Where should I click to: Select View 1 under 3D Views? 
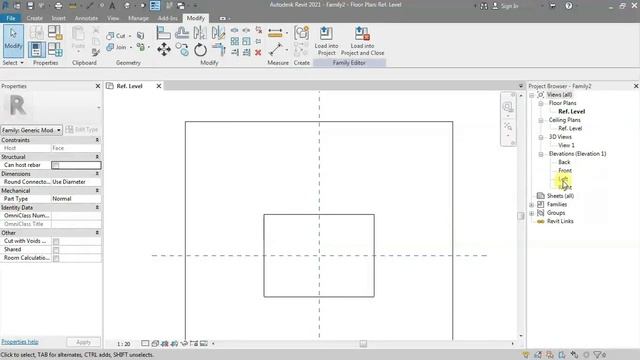click(x=566, y=145)
